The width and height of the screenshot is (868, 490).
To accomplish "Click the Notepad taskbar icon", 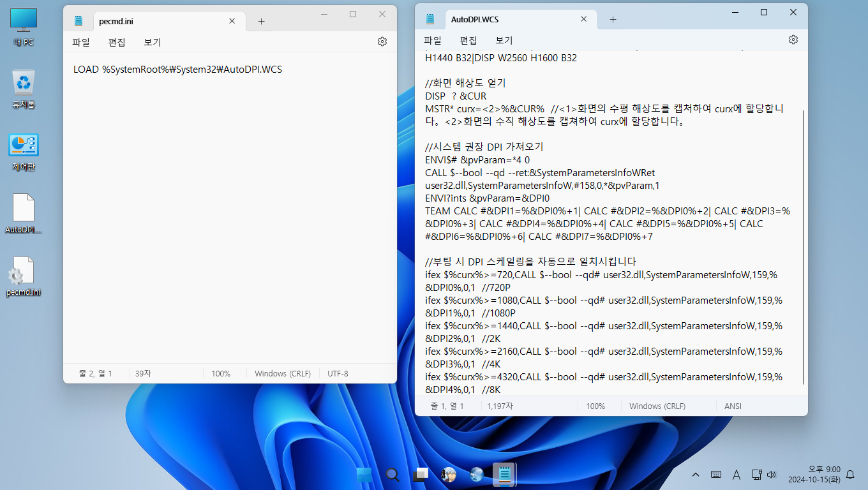I will [x=505, y=475].
